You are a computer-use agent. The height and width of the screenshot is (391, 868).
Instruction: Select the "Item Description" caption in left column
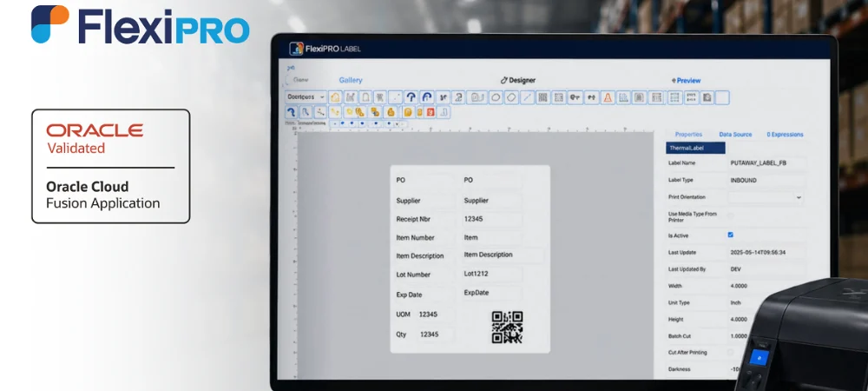[419, 256]
